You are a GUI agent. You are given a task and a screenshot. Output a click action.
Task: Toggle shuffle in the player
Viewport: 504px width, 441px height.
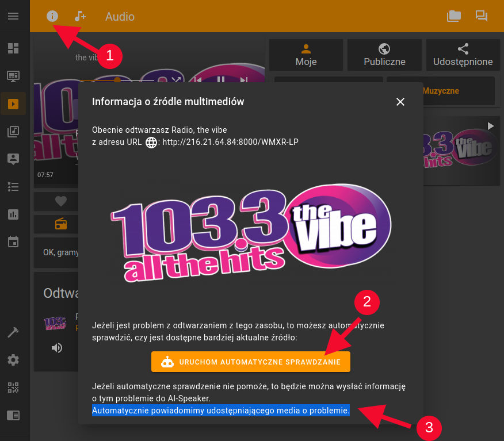[176, 79]
